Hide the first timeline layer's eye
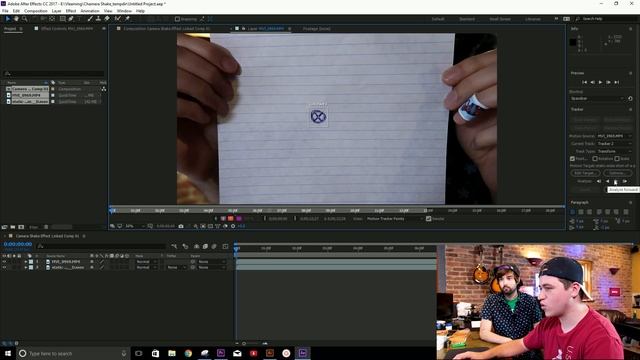 coord(4,262)
